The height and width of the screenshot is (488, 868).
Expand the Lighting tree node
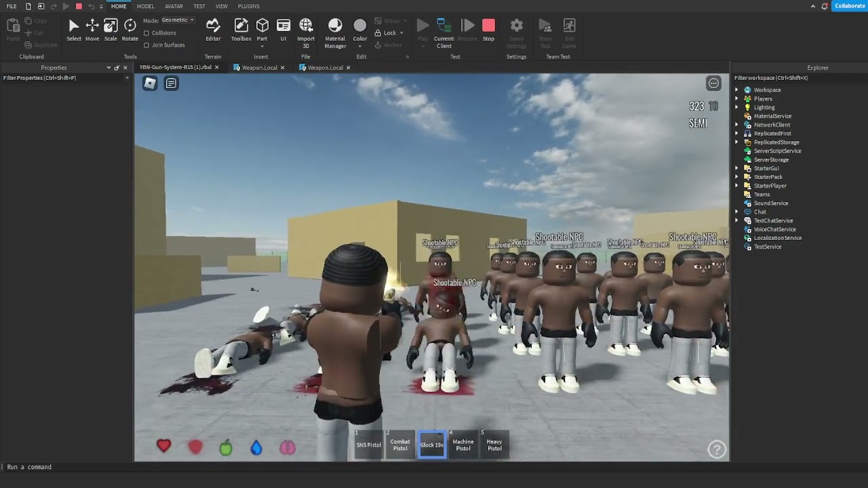[x=736, y=107]
